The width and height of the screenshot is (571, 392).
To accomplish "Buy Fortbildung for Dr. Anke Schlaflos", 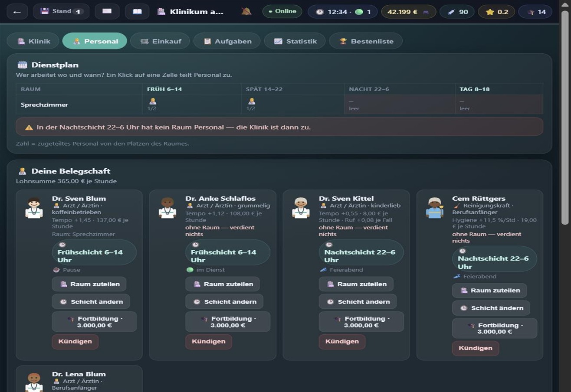I will [228, 322].
